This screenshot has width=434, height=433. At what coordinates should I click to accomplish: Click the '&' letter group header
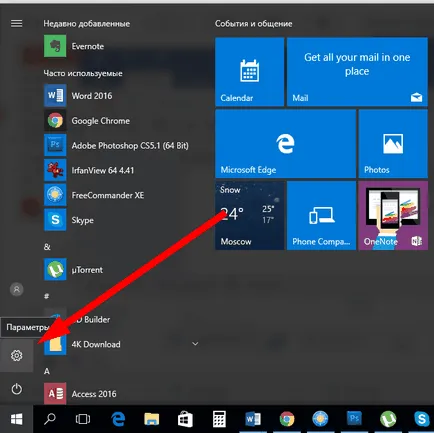[x=47, y=247]
